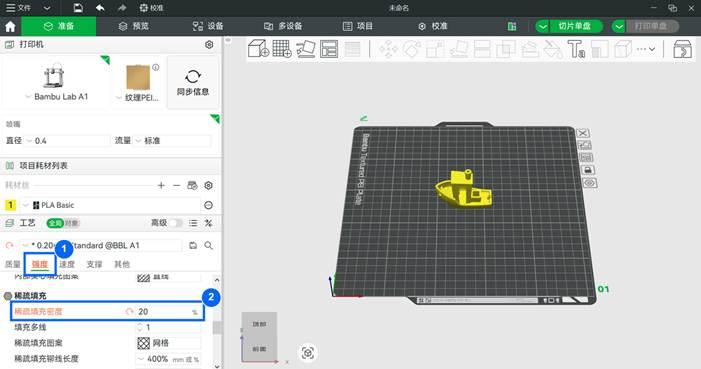The image size is (701, 369).
Task: Click the 同步信息 sync button
Action: 193,83
